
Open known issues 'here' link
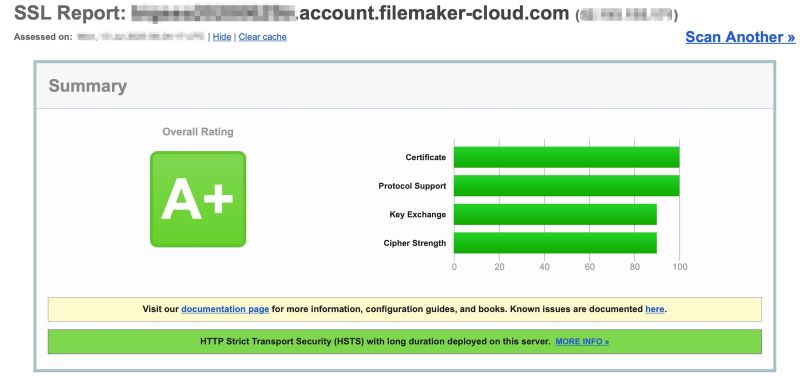[655, 309]
